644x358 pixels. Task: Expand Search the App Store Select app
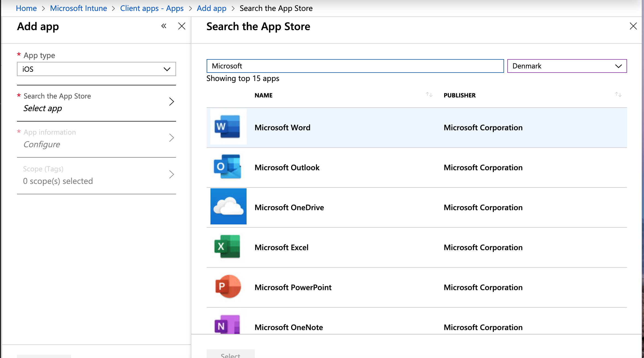pyautogui.click(x=96, y=102)
